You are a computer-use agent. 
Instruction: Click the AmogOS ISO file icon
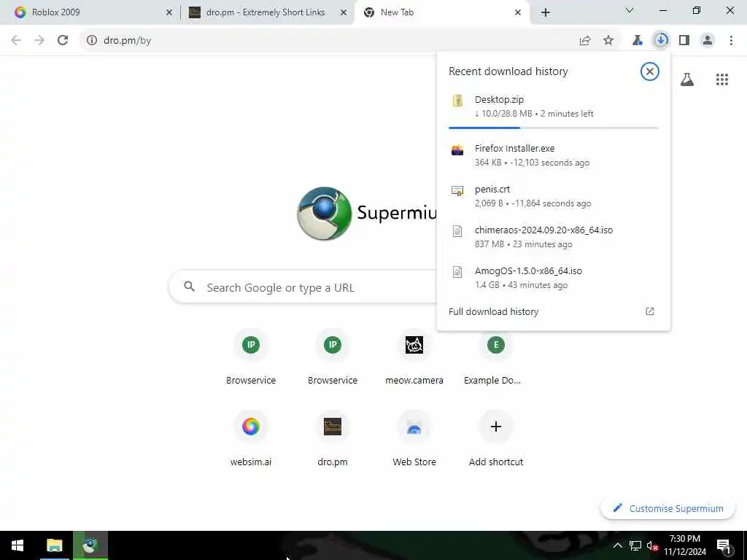[457, 273]
